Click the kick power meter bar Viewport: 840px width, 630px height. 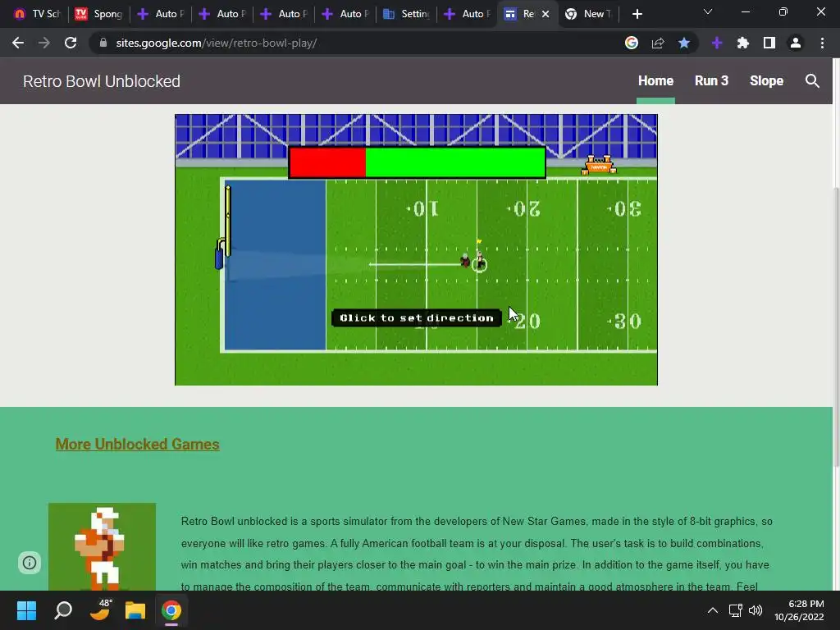click(x=417, y=162)
